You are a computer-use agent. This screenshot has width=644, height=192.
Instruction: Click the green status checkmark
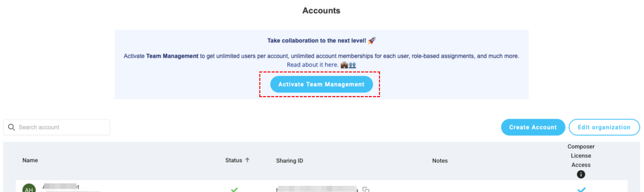coord(234,190)
